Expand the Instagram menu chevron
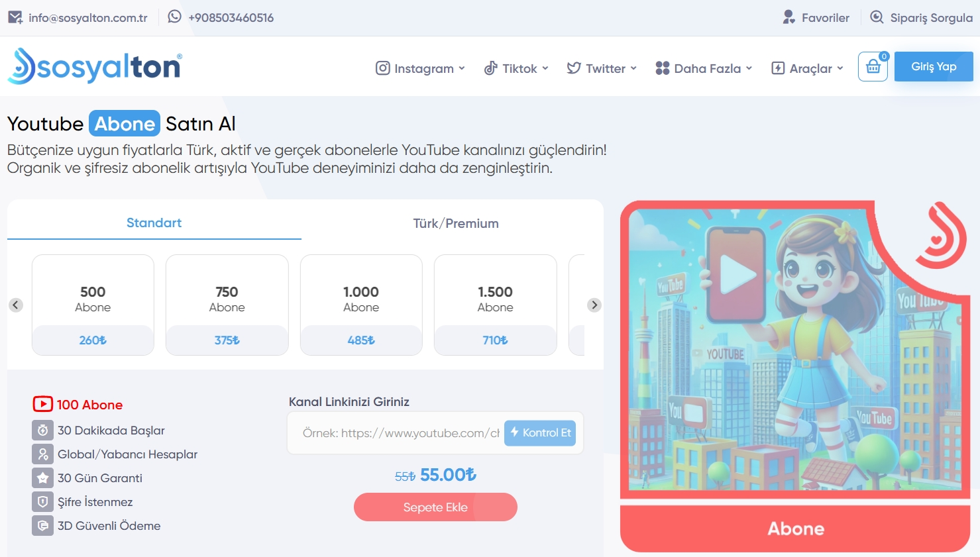The image size is (980, 557). pos(462,68)
